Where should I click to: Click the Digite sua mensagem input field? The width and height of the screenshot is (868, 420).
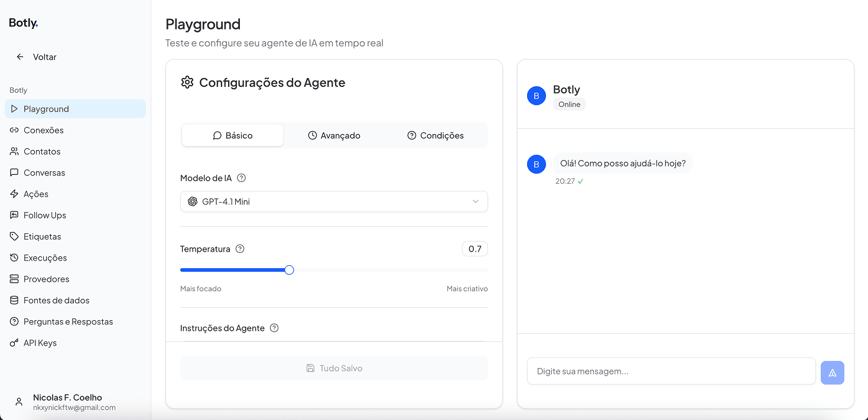(x=671, y=372)
